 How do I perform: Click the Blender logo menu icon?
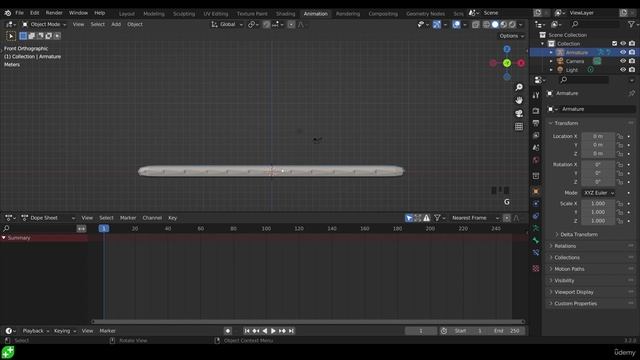pyautogui.click(x=8, y=13)
